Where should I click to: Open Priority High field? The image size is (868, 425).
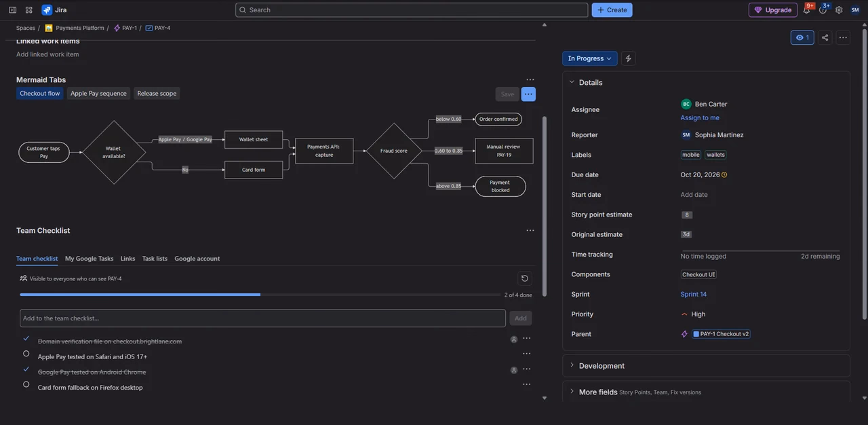tap(693, 314)
